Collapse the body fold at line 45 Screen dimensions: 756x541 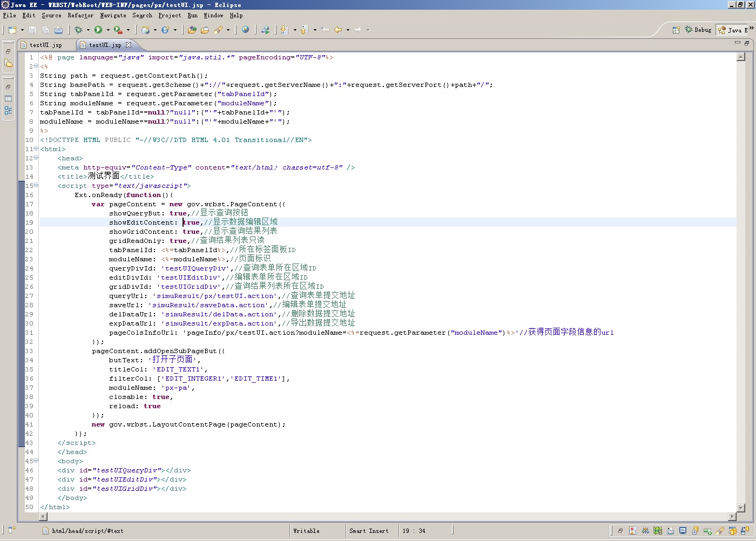pos(36,461)
